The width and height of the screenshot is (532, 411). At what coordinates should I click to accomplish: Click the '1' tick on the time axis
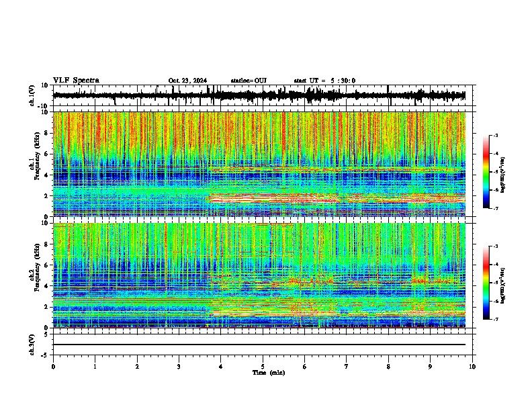95,367
